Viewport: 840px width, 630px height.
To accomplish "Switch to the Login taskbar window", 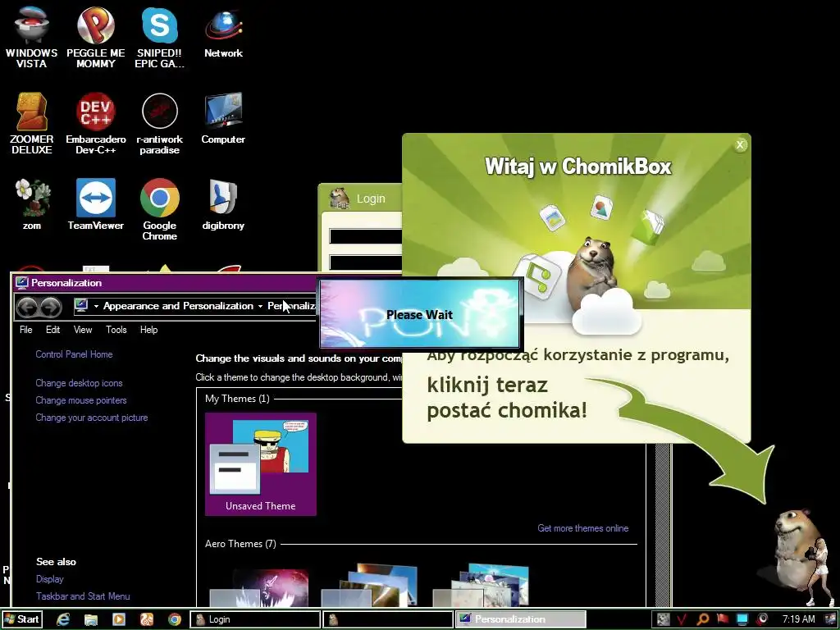I will click(x=256, y=619).
